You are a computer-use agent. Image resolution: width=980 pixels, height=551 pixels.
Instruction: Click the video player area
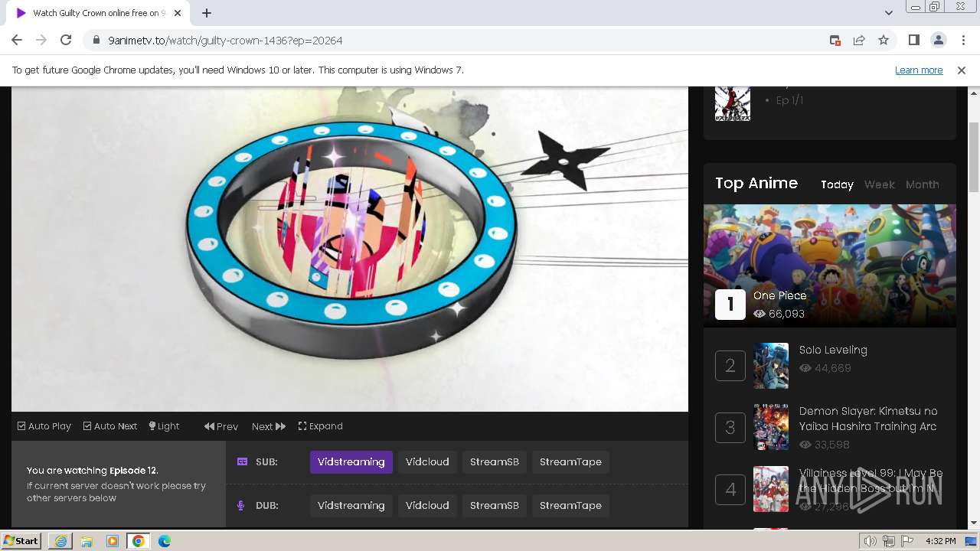pyautogui.click(x=350, y=249)
